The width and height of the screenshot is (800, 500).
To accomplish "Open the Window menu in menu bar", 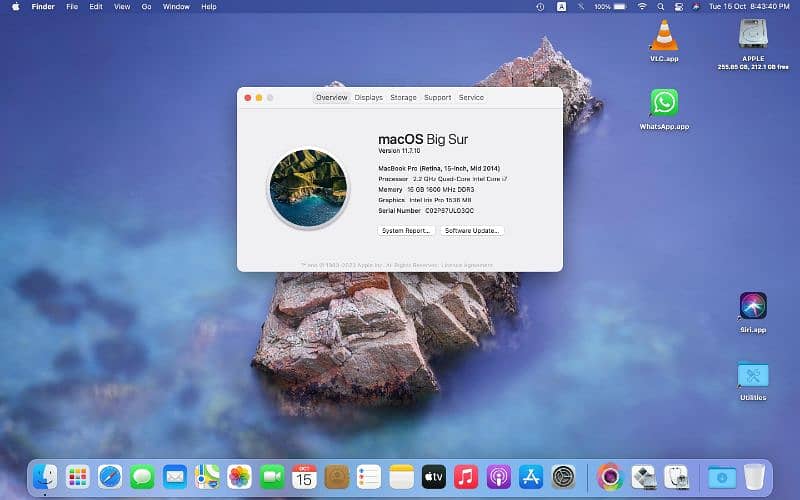I will click(x=176, y=6).
